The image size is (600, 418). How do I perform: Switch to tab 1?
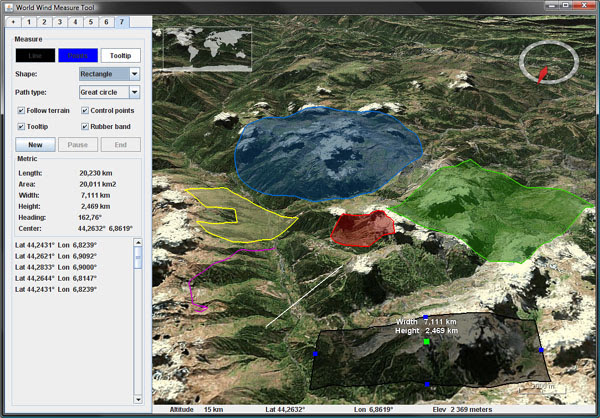(29, 22)
